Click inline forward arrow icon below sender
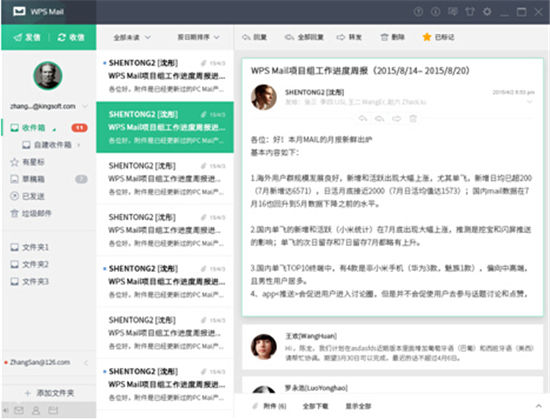The image size is (550, 420). pos(396,119)
